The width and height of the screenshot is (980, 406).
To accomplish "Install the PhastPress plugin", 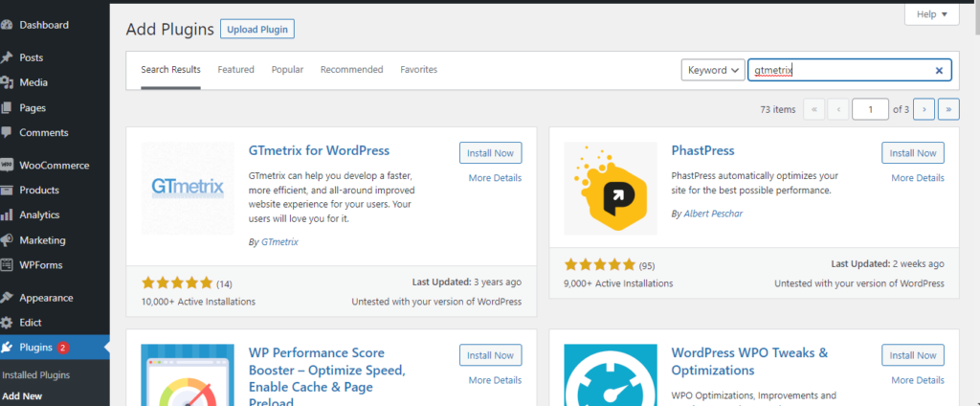I will (913, 153).
